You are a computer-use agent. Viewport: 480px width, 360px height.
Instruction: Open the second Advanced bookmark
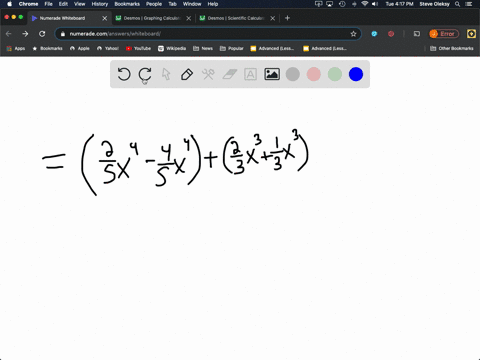(x=325, y=48)
